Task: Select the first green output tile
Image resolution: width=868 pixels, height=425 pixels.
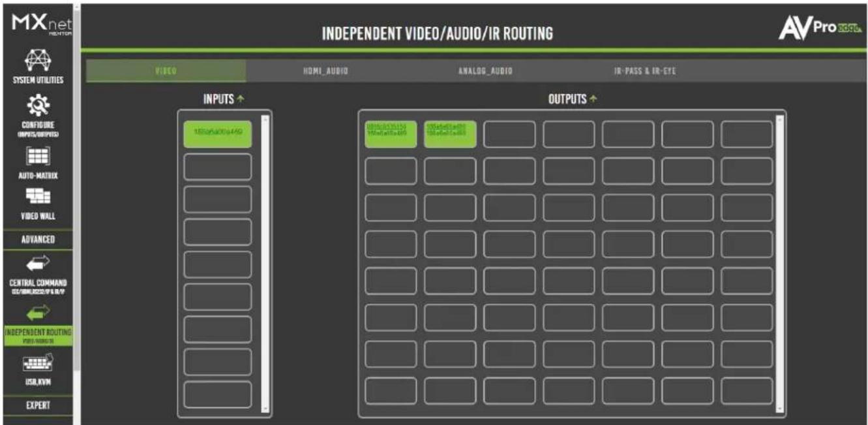Action: 390,134
